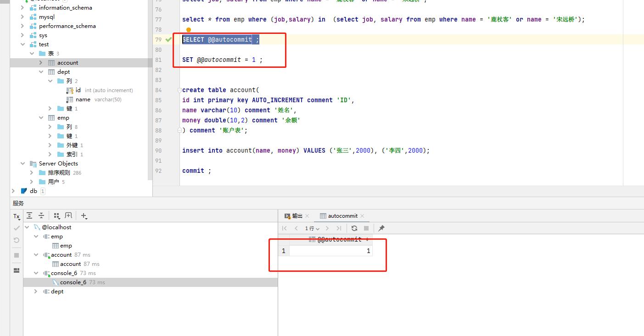Image resolution: width=644 pixels, height=336 pixels.
Task: Click the Reload Page refresh icon
Action: (x=354, y=228)
